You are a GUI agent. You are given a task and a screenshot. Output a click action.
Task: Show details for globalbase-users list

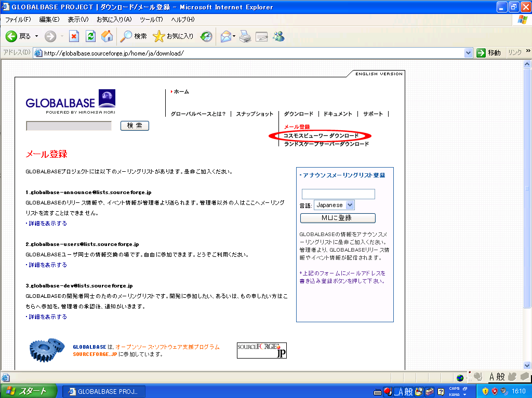[x=47, y=265]
